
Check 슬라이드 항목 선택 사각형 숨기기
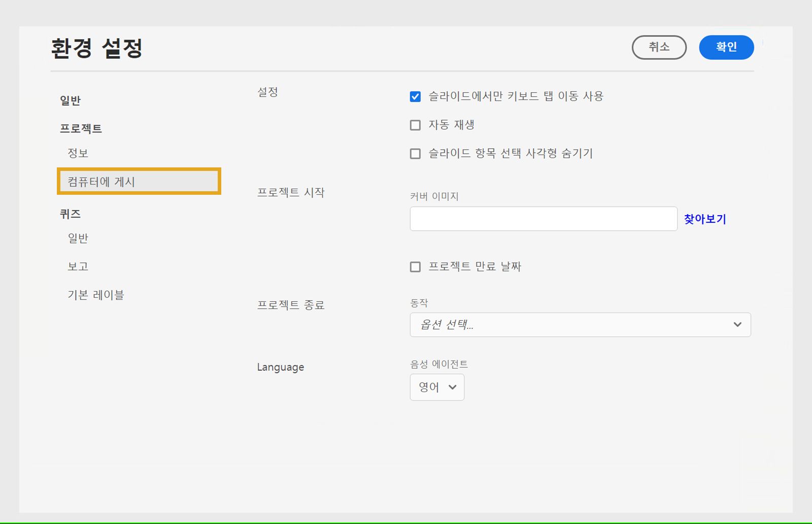coord(415,154)
